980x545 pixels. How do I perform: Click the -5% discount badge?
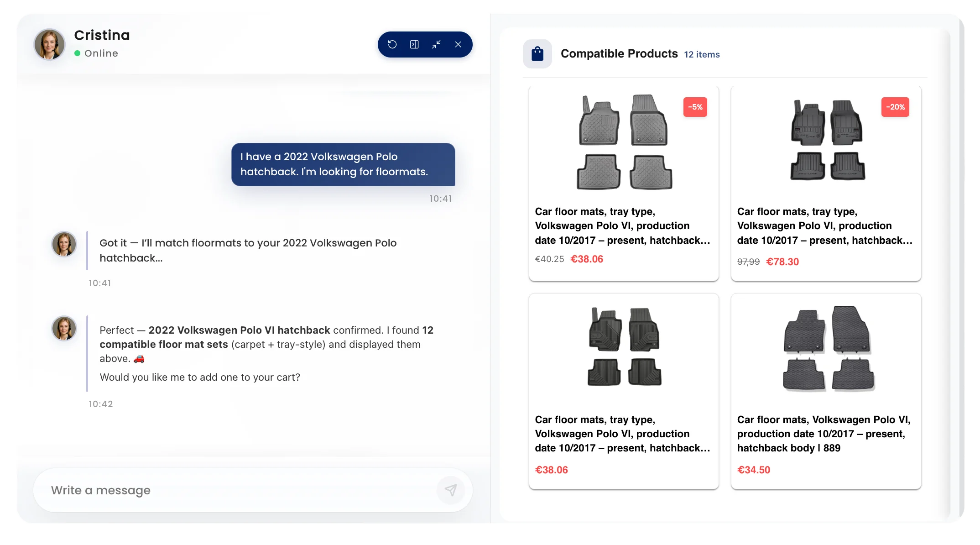(x=695, y=107)
